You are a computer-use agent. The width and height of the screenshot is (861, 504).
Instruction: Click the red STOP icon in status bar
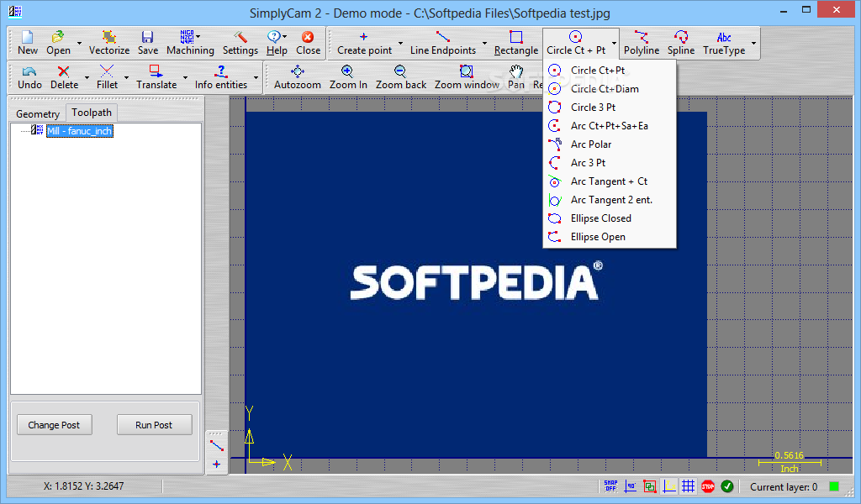coord(708,486)
